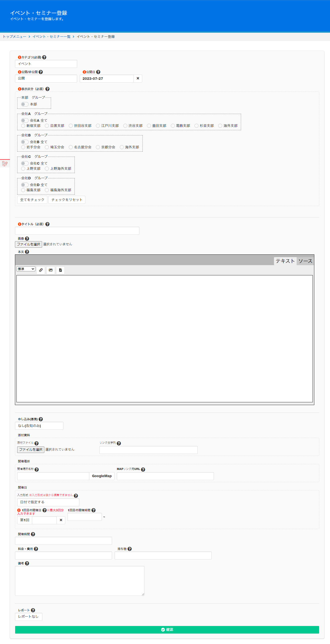Click help icon next to 料金・費用

pyautogui.click(x=36, y=549)
